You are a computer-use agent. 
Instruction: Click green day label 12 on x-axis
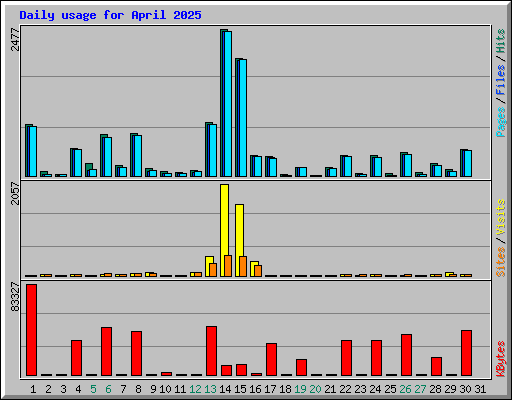(195, 389)
